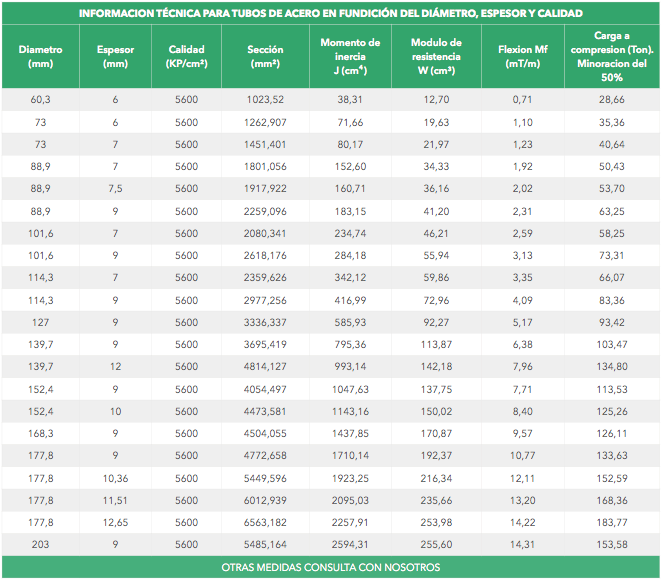
Task: Select the Espesor (mm) column header
Action: click(115, 56)
